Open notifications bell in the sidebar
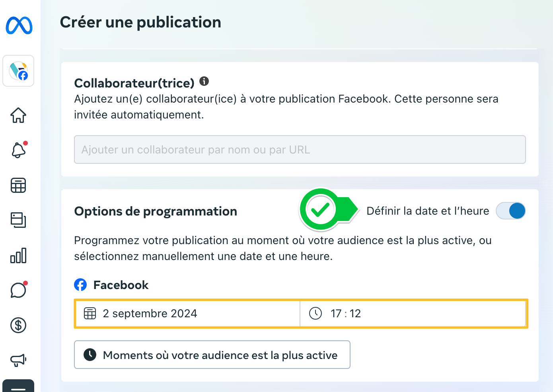 pos(18,150)
